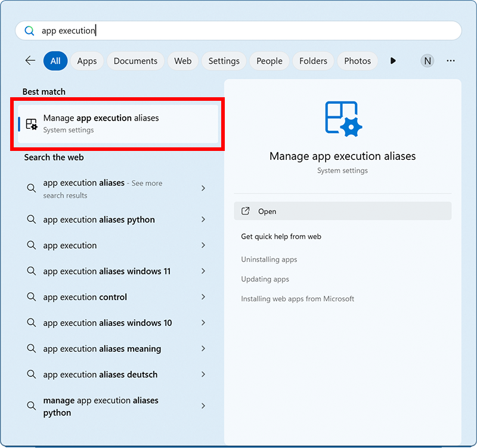Screen dimensions: 477x448
Task: Click search icon beside 'app execution aliases windows 11'
Action: (32, 271)
